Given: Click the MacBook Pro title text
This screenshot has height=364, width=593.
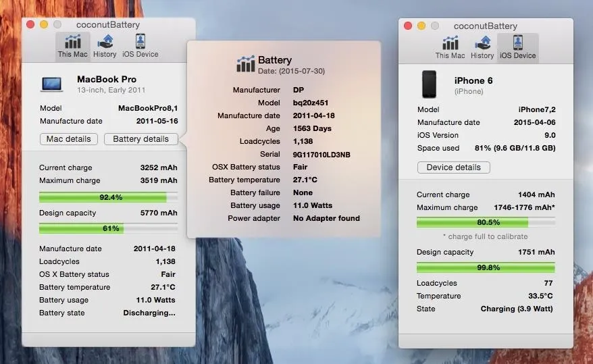Looking at the screenshot, I should [x=107, y=80].
